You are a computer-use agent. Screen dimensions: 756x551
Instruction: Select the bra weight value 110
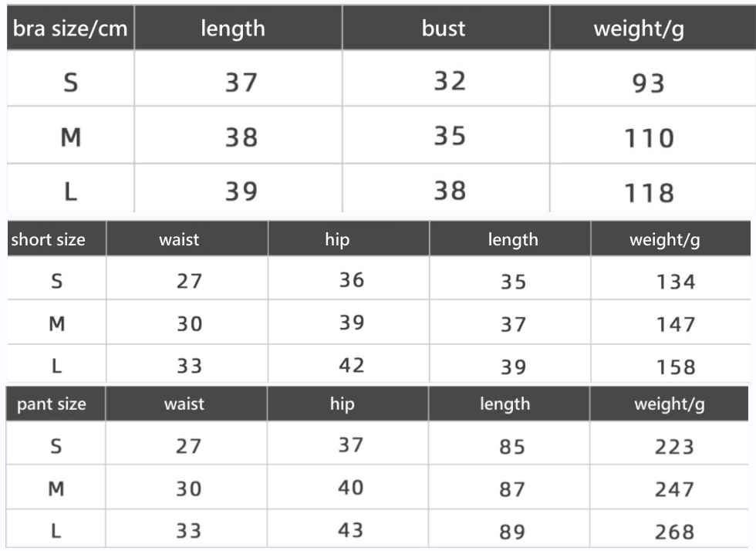(x=649, y=138)
